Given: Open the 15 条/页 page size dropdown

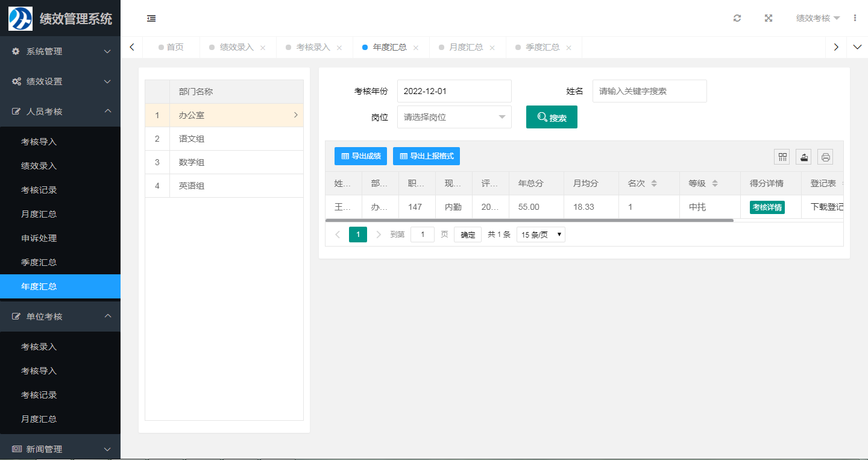Looking at the screenshot, I should [541, 235].
